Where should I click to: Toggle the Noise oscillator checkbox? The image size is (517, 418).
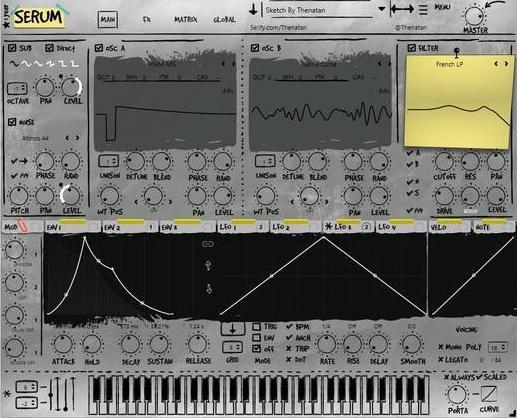12,122
